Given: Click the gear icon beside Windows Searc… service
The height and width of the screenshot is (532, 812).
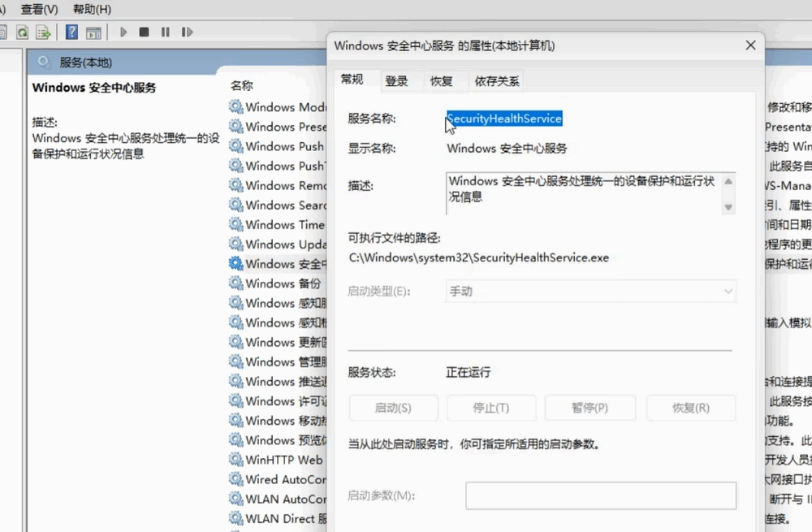Looking at the screenshot, I should point(236,205).
